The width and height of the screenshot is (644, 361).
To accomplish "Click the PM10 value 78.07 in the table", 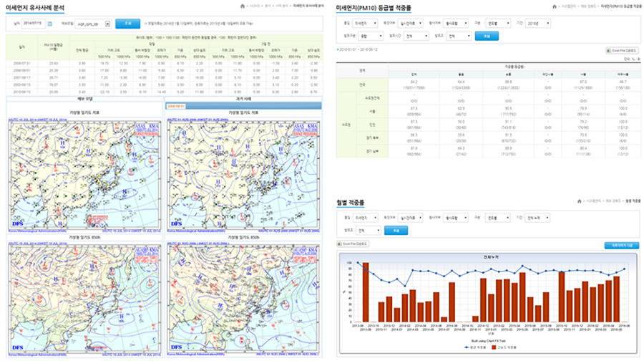I will [54, 85].
